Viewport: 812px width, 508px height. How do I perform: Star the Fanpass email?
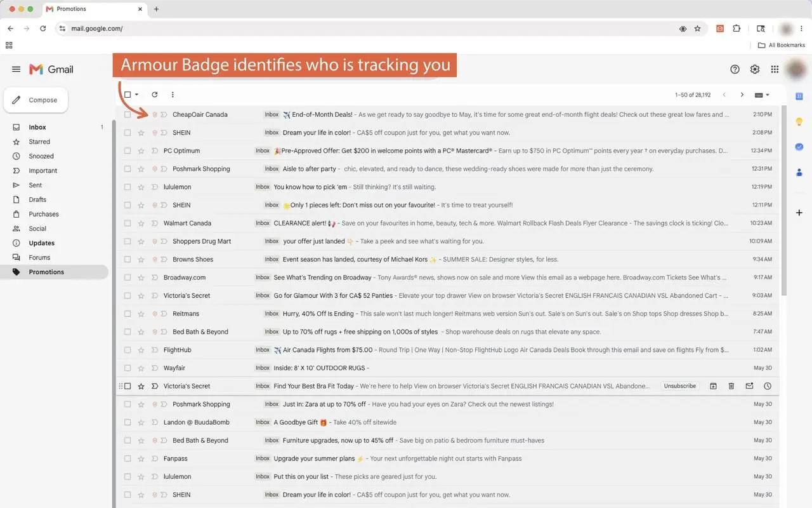pos(141,458)
